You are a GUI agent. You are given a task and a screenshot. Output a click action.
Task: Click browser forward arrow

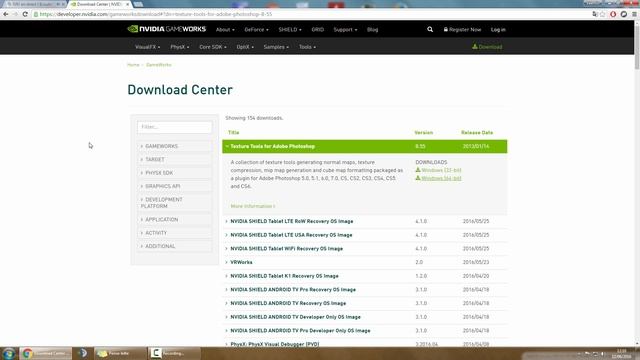15,14
